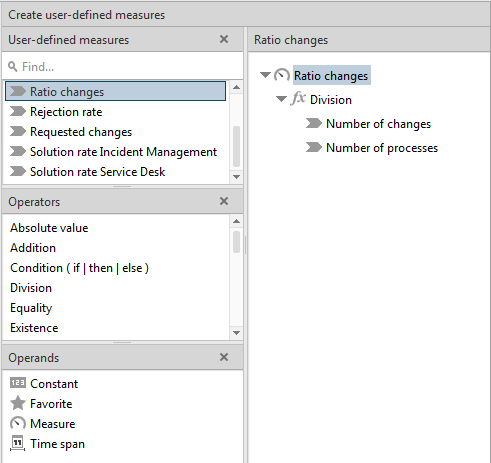
Task: Select Requested changes measure
Action: (x=116, y=132)
